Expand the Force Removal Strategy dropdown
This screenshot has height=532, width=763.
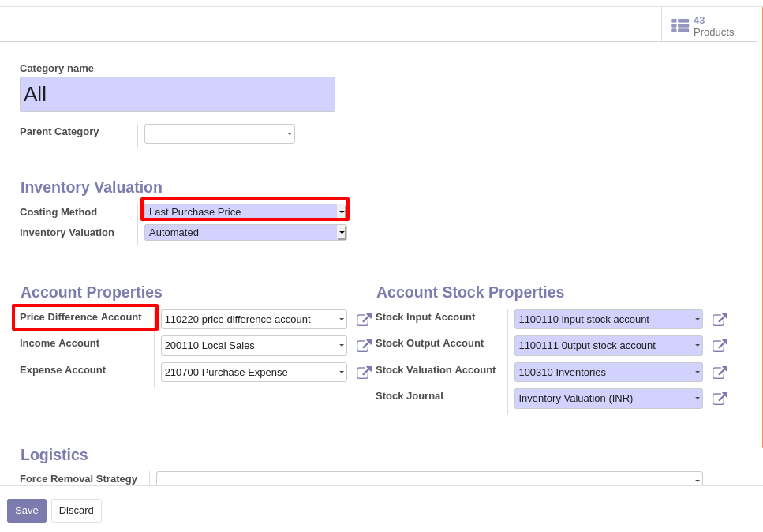coord(429,478)
